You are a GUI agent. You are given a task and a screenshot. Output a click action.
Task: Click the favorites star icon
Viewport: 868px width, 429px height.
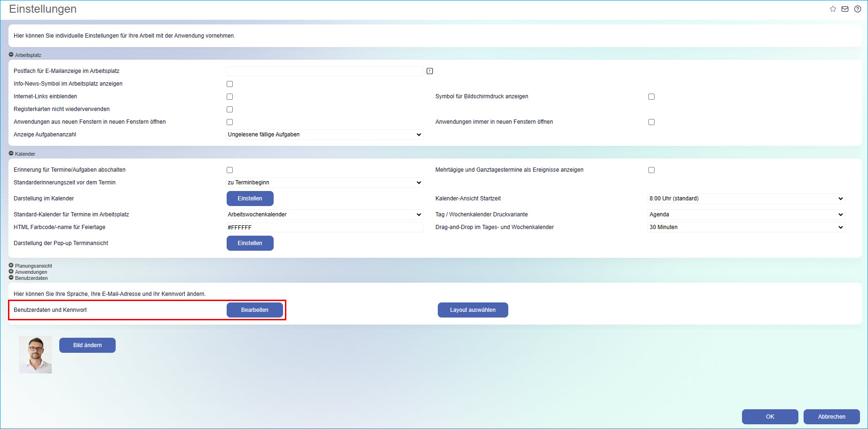click(x=833, y=9)
